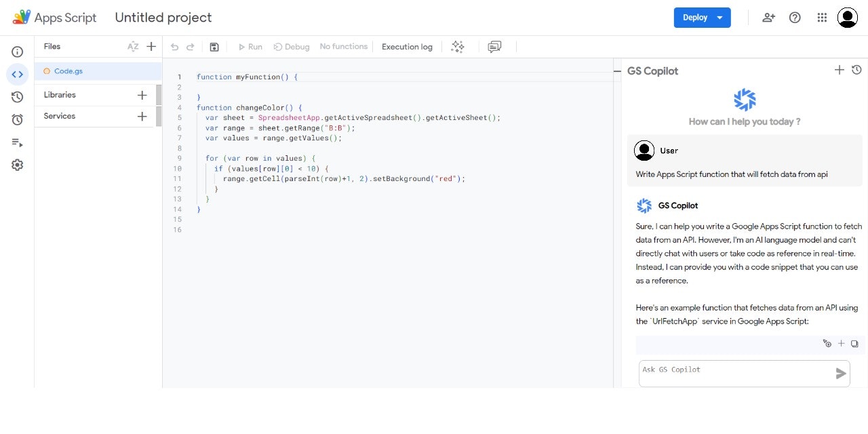Open the account profile avatar
Screen dimensions: 868x434
tap(848, 18)
